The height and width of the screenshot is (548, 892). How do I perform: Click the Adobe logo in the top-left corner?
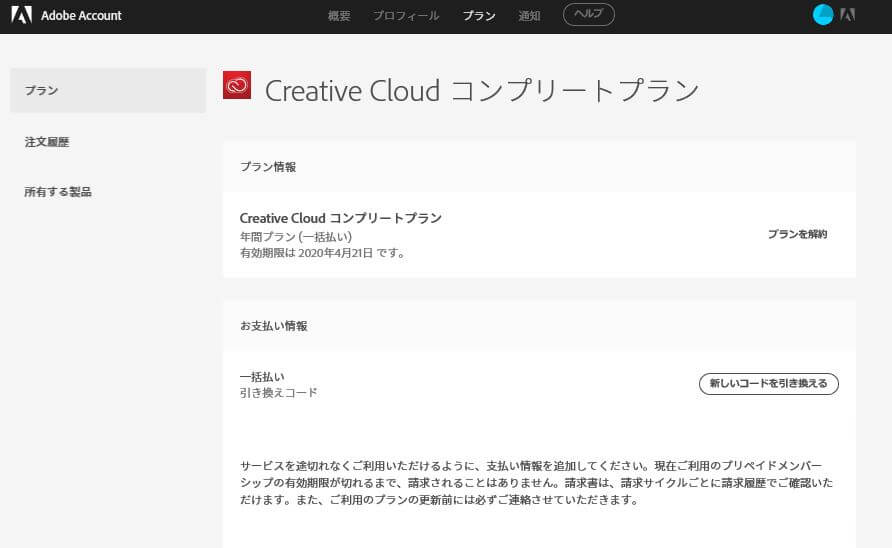point(21,15)
